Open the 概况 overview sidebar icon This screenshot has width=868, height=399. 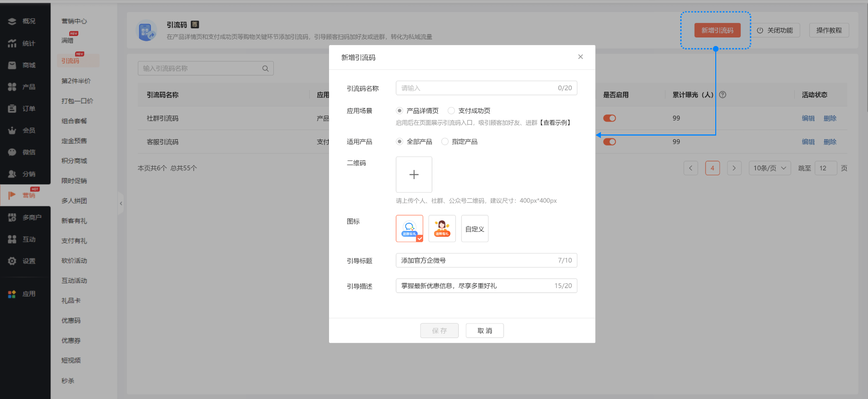click(12, 21)
